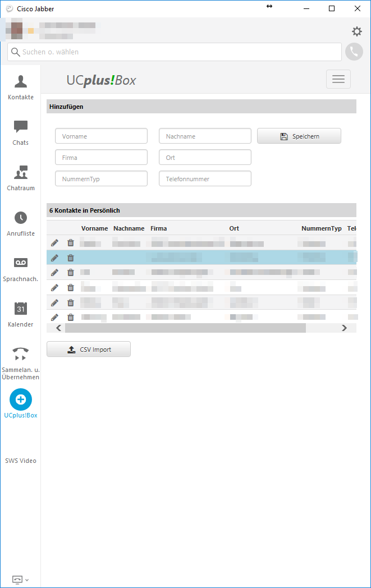The width and height of the screenshot is (371, 588).
Task: Click the Hinzufügen section header
Action: click(201, 107)
